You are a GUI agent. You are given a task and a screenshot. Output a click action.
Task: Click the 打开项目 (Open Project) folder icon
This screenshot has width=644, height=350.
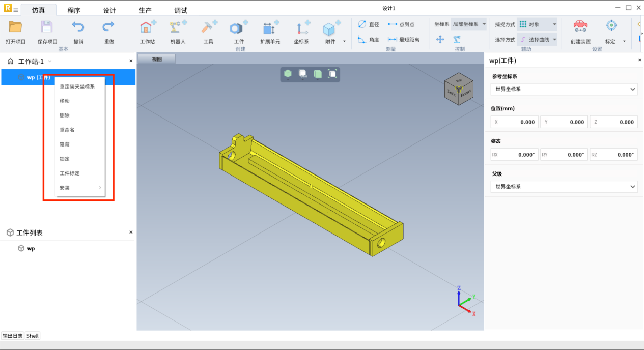(x=15, y=28)
